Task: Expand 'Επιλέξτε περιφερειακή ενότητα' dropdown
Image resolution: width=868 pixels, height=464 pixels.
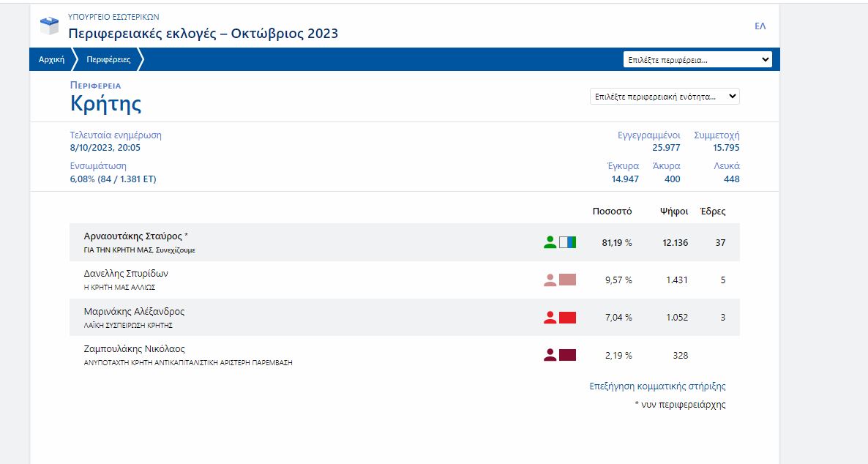Action: pos(665,97)
